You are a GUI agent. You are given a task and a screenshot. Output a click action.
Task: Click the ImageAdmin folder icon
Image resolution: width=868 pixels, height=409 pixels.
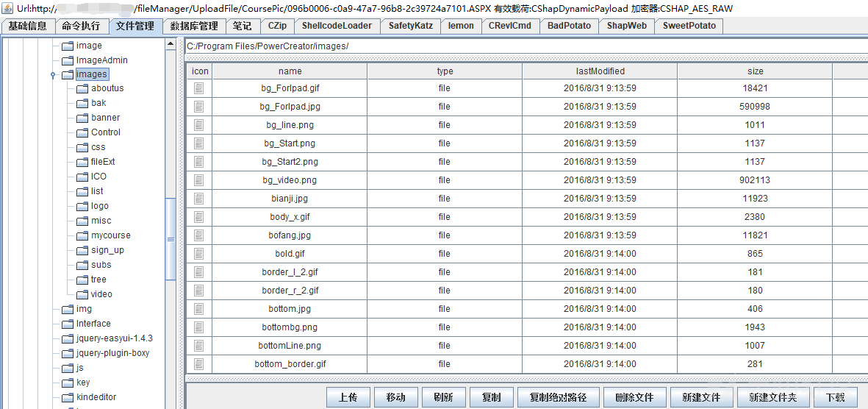(x=68, y=60)
